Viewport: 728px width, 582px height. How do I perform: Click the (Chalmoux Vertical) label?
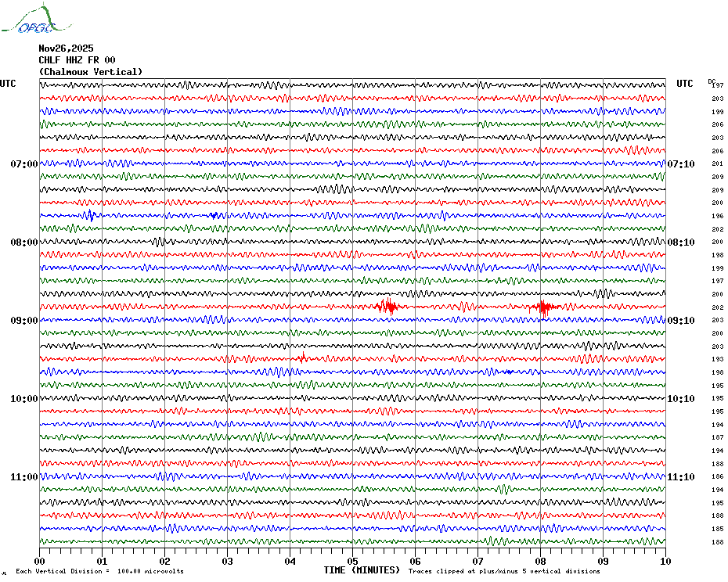pyautogui.click(x=91, y=72)
